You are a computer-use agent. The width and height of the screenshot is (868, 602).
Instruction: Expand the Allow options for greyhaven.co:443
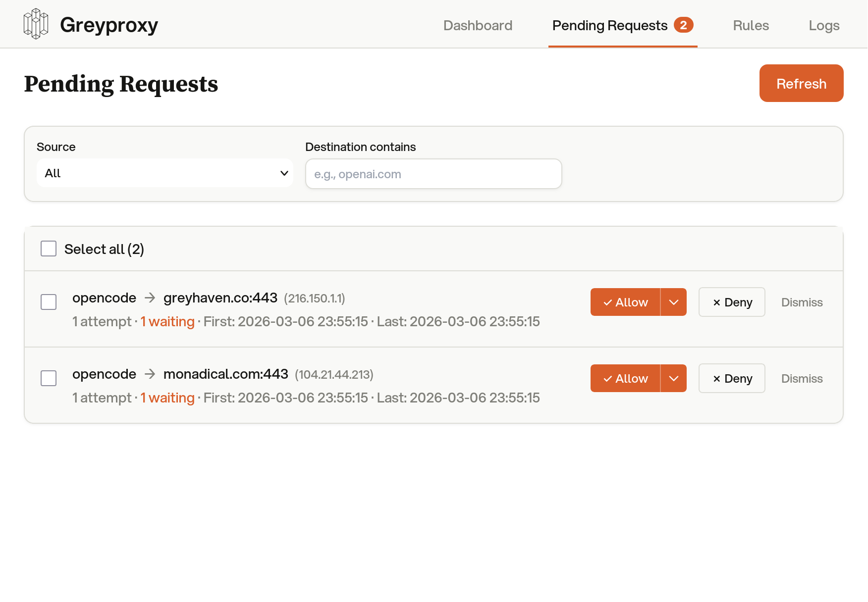point(673,301)
